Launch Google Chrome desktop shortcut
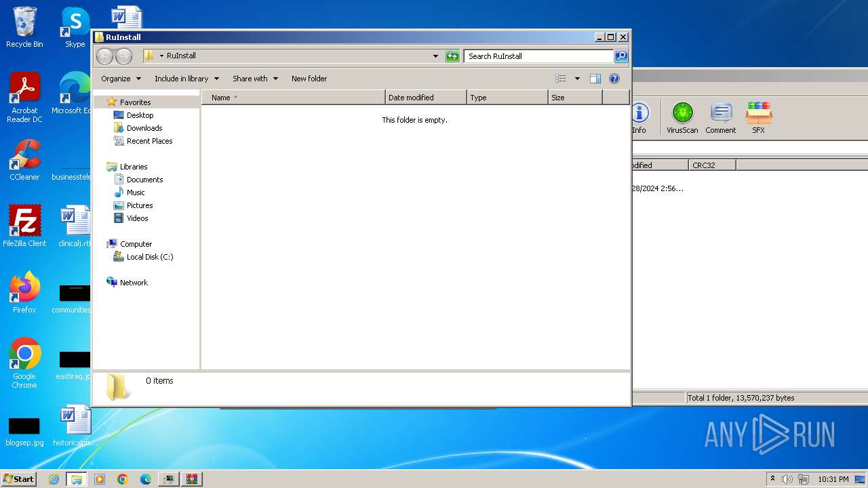868x488 pixels. tap(24, 363)
